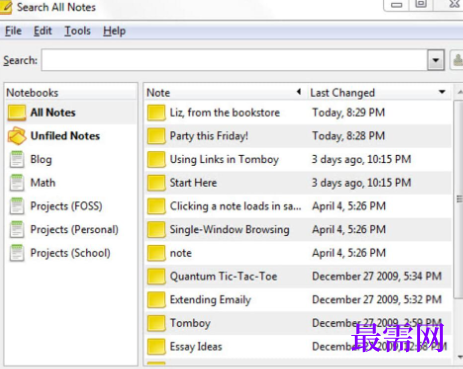Screen dimensions: 463x369
Task: Click the Search All Notes title bar icon
Action: (6, 7)
